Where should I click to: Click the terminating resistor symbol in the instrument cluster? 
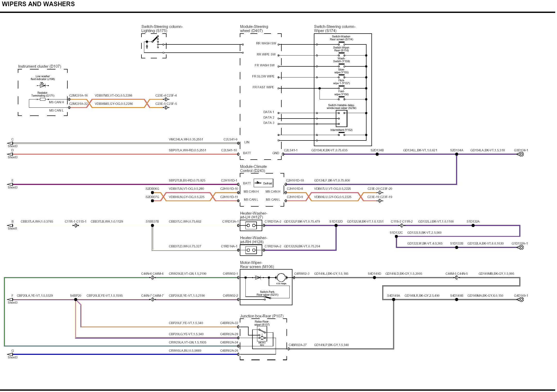43,99
